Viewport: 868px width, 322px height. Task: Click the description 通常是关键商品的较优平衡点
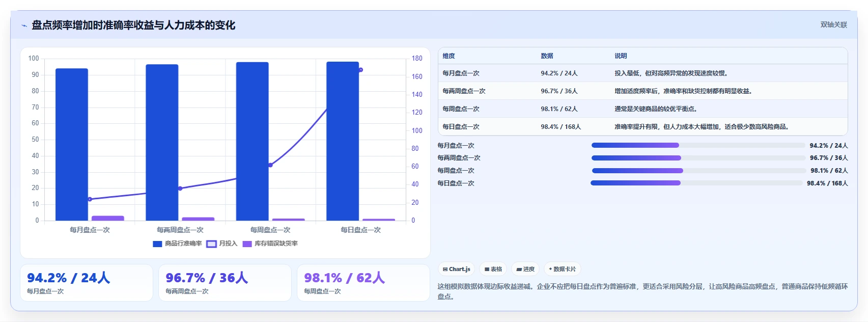656,109
